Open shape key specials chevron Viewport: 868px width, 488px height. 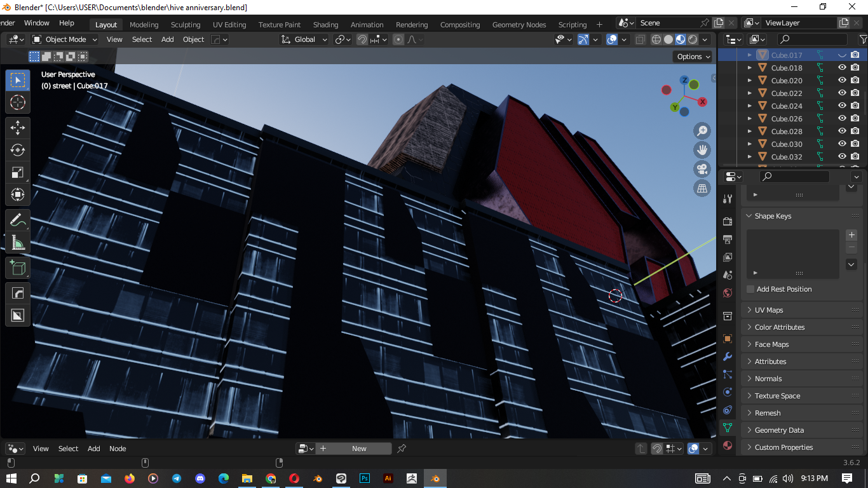[852, 264]
